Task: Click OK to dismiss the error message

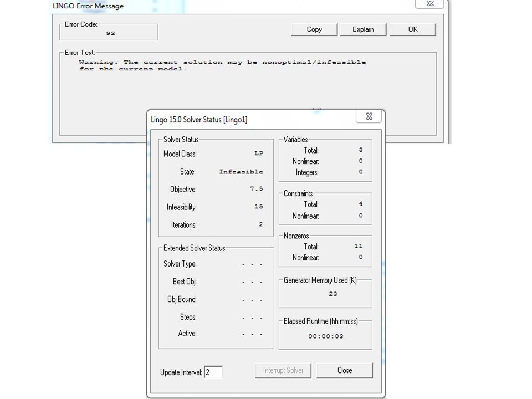Action: point(412,29)
